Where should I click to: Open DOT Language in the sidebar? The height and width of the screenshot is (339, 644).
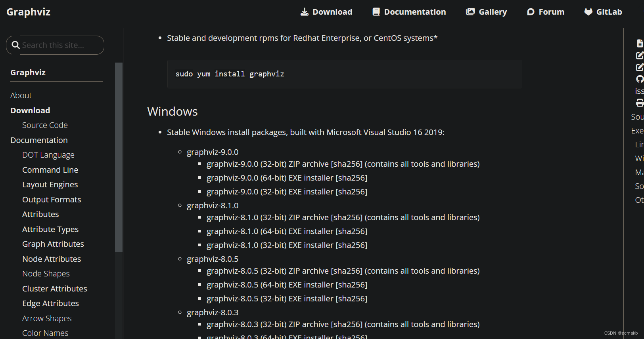(48, 155)
